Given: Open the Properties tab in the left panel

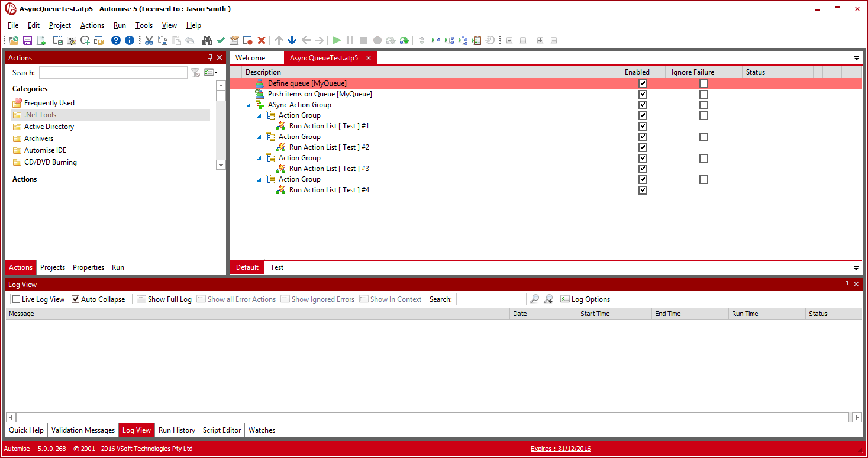Looking at the screenshot, I should click(x=88, y=267).
